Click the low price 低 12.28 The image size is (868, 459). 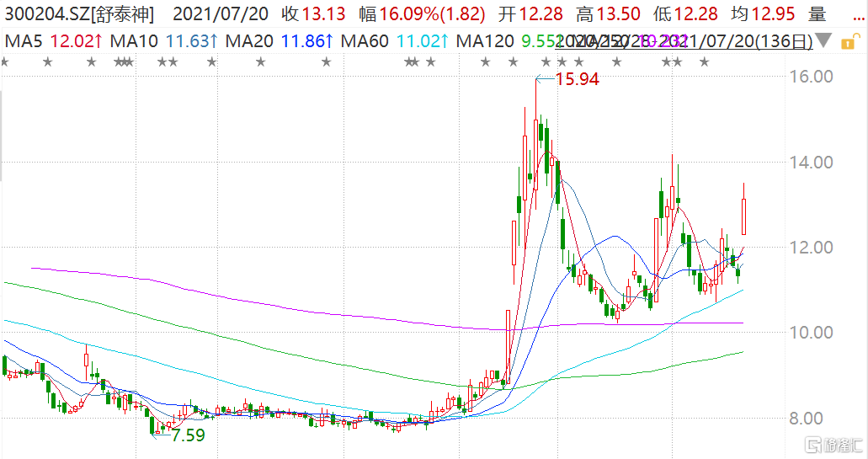coord(685,13)
